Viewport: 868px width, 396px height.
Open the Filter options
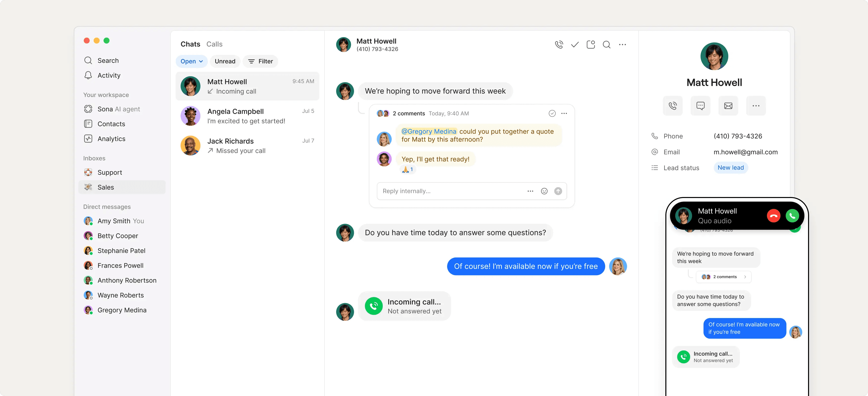260,61
